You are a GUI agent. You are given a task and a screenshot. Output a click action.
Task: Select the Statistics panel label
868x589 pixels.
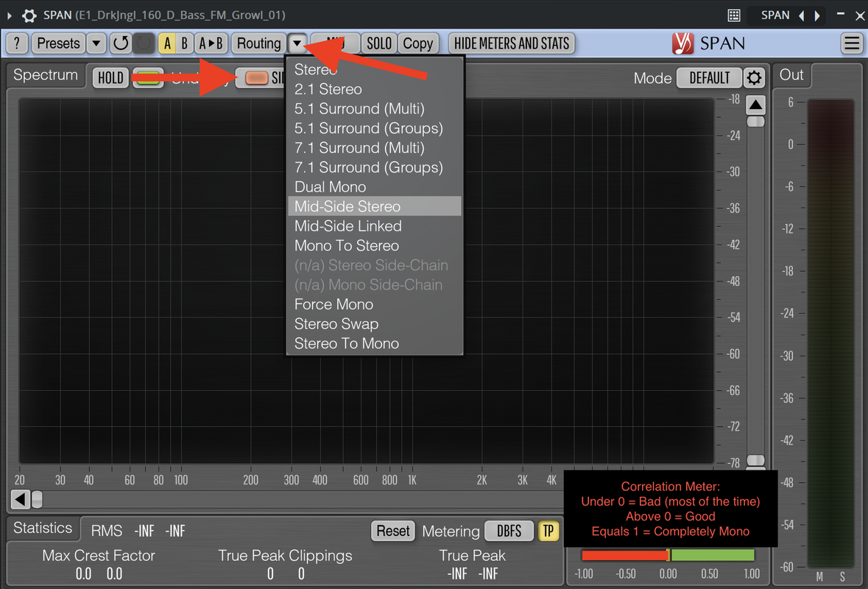click(43, 528)
